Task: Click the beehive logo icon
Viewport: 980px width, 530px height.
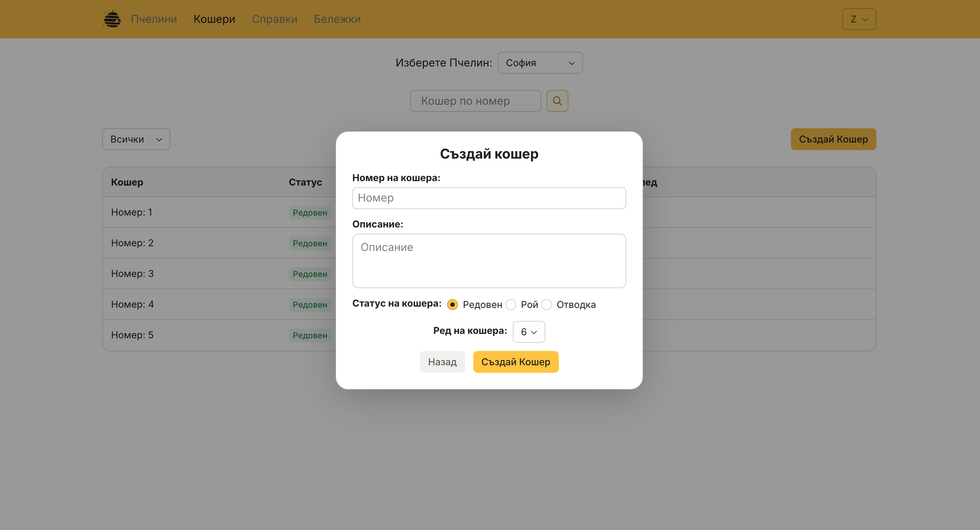Action: (112, 19)
